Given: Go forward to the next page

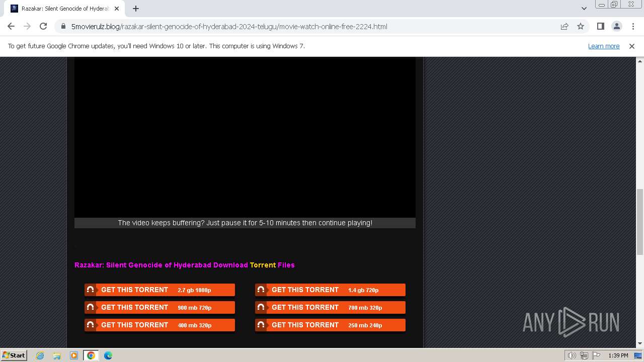Looking at the screenshot, I should (x=27, y=26).
